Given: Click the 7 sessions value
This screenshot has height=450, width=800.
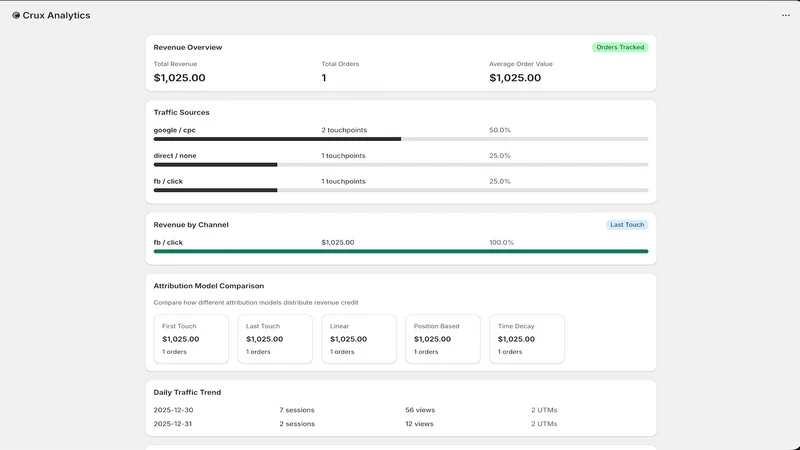Looking at the screenshot, I should click(297, 410).
